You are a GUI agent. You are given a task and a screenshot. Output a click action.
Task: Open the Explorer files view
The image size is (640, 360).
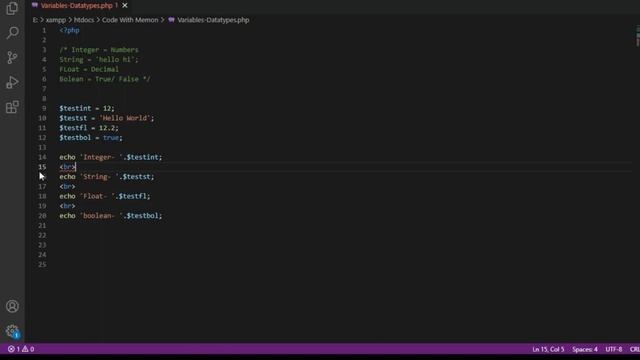tap(12, 9)
